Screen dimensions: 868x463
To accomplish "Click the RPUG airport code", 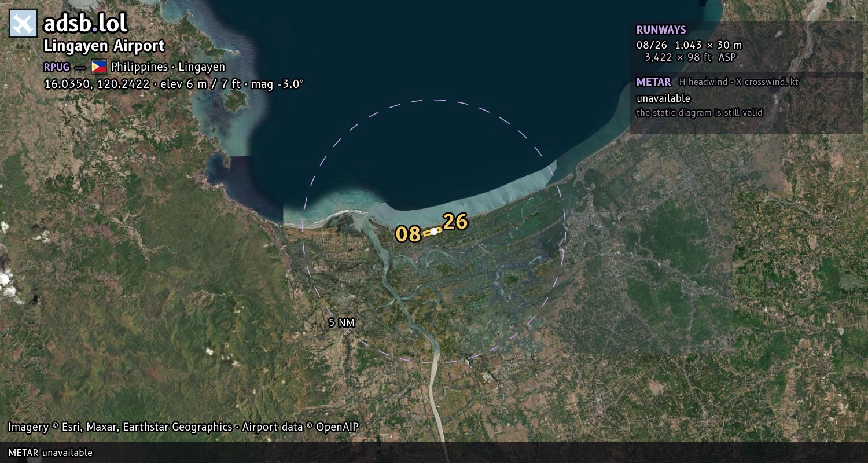I will pyautogui.click(x=57, y=67).
